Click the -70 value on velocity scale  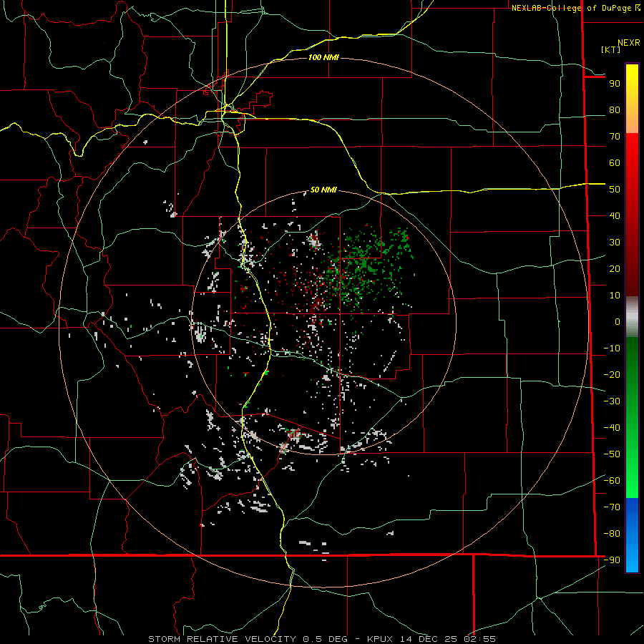(612, 507)
